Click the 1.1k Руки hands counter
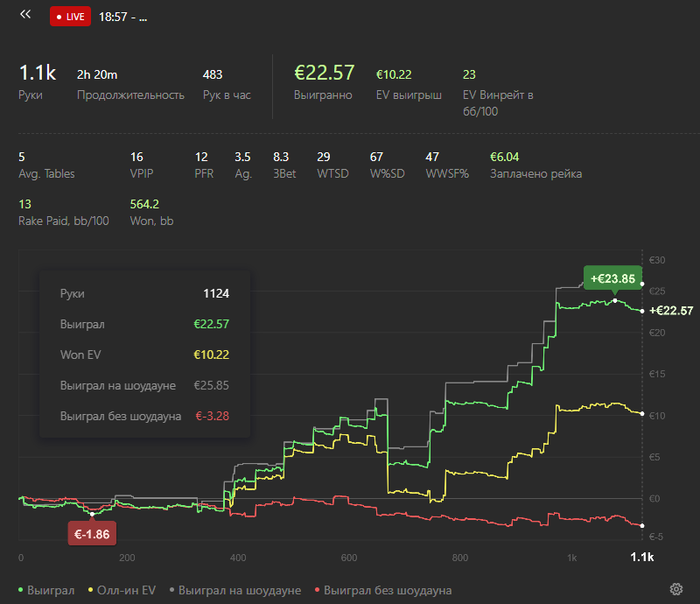This screenshot has width=700, height=604. tap(37, 82)
